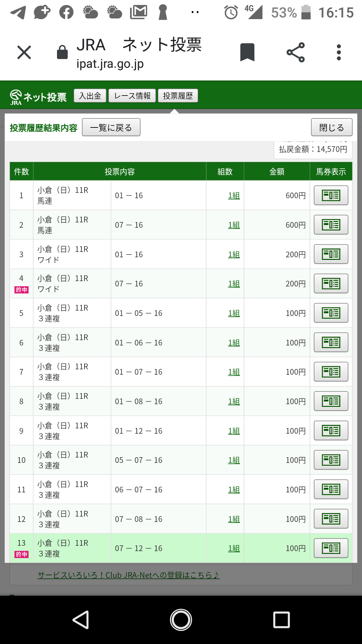Viewport: 362px width, 644px height.
Task: Go back with 一覧に戻る button
Action: (111, 127)
